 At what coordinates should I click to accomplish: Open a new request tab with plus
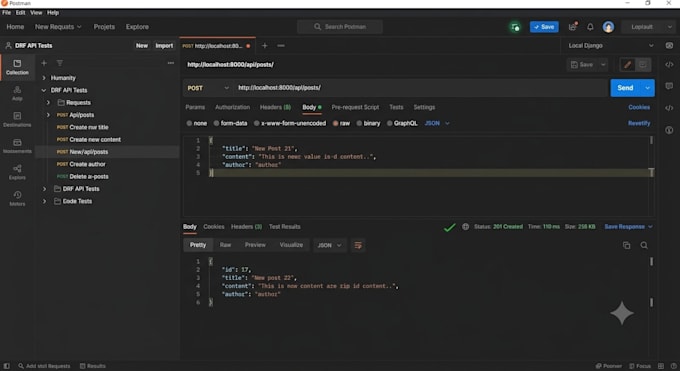click(265, 46)
